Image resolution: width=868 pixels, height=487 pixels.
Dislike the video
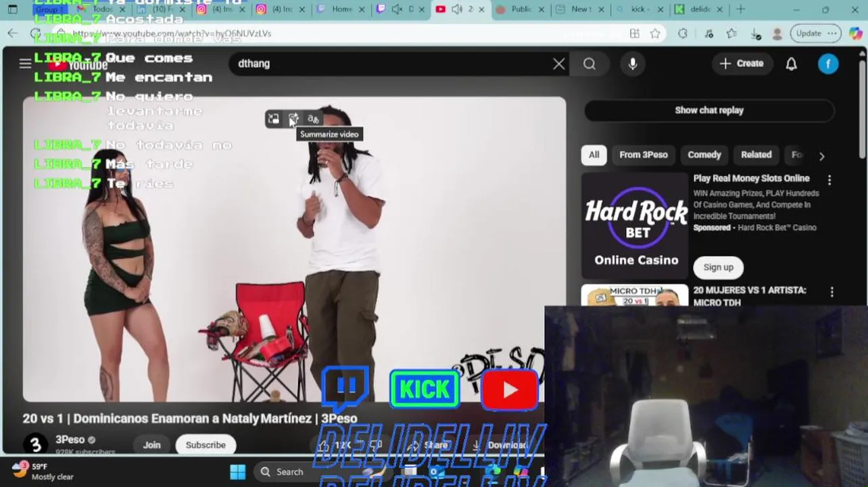click(376, 445)
